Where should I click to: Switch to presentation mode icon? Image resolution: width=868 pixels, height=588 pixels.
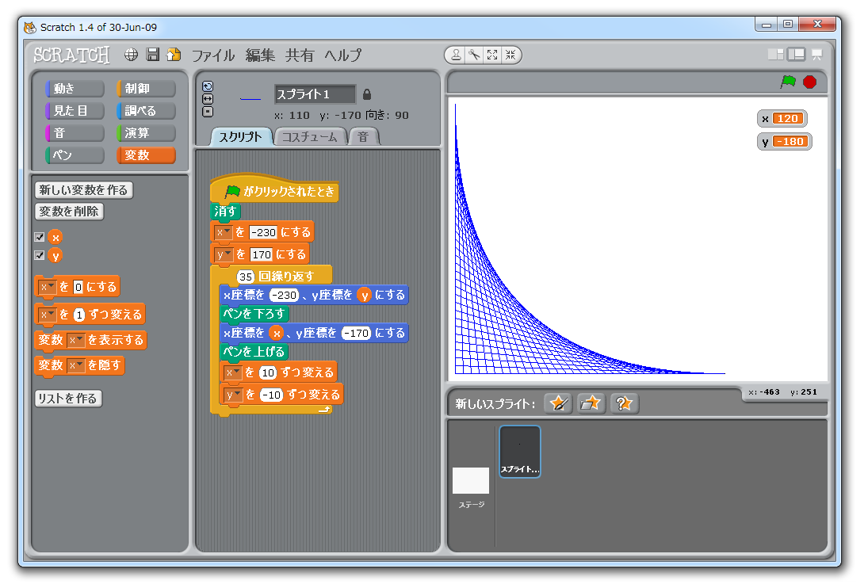tap(816, 55)
